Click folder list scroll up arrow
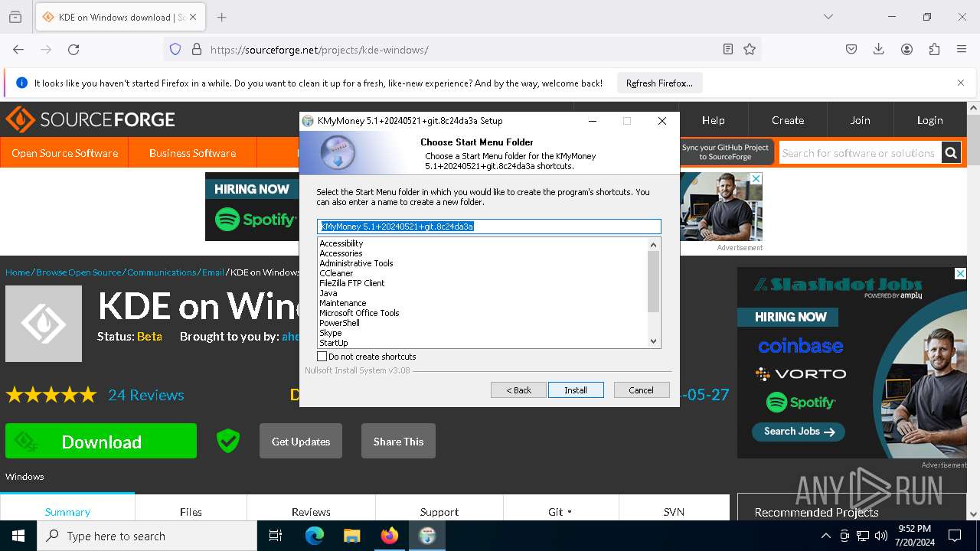 point(653,245)
